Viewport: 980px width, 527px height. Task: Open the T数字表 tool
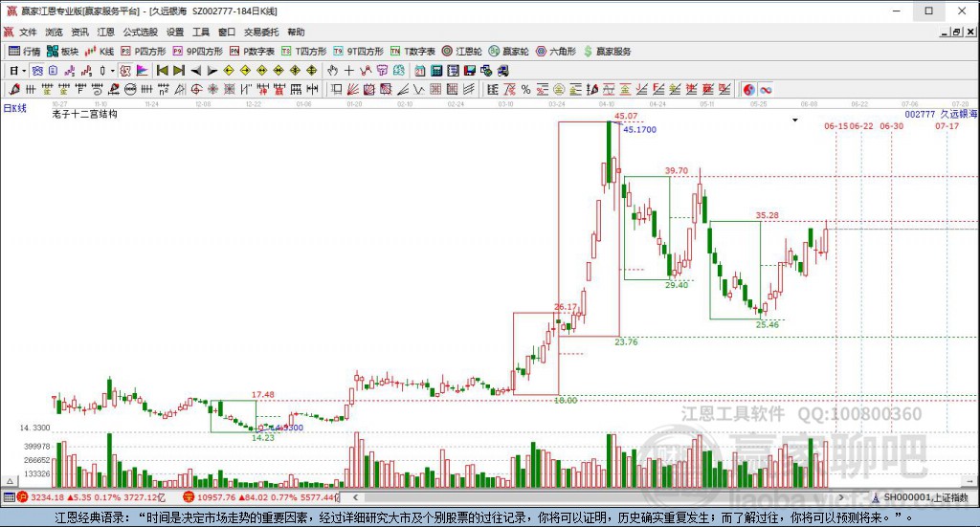click(412, 52)
